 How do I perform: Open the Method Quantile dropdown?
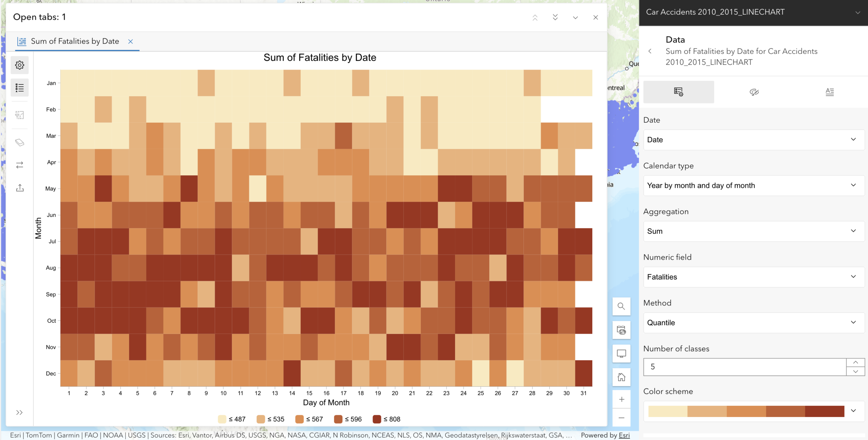point(753,323)
